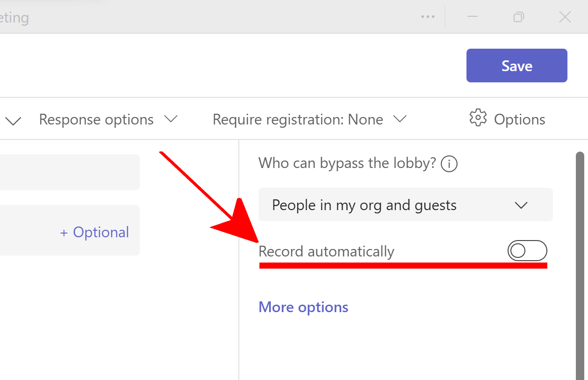Click the Who can bypass the lobby? label
This screenshot has height=380, width=588.
[347, 163]
